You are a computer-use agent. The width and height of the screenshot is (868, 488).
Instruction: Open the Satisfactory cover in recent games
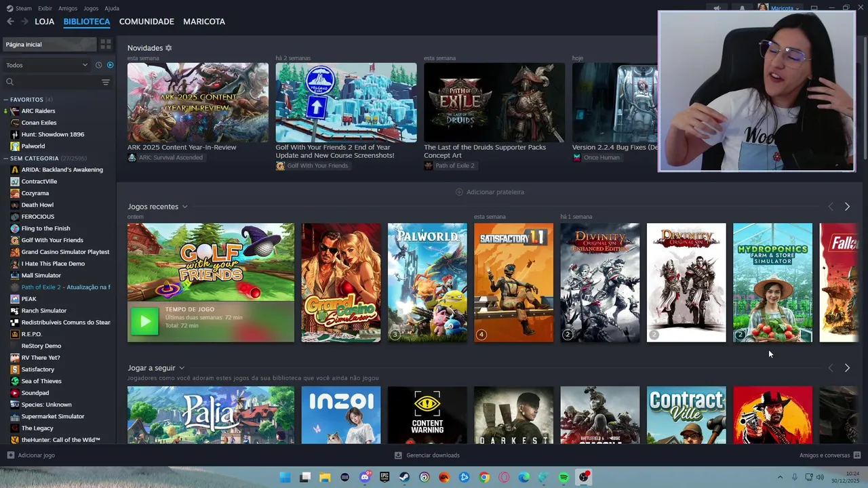click(513, 283)
